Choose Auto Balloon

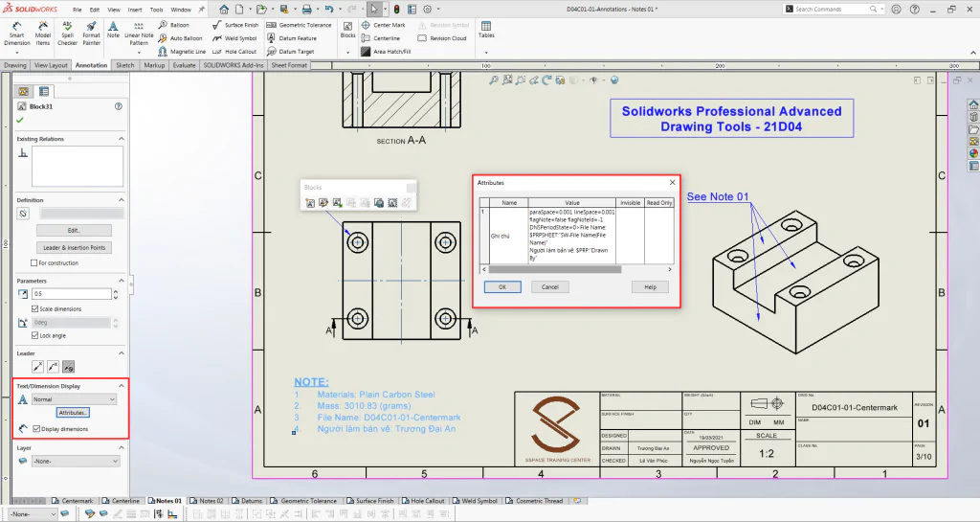pos(181,38)
